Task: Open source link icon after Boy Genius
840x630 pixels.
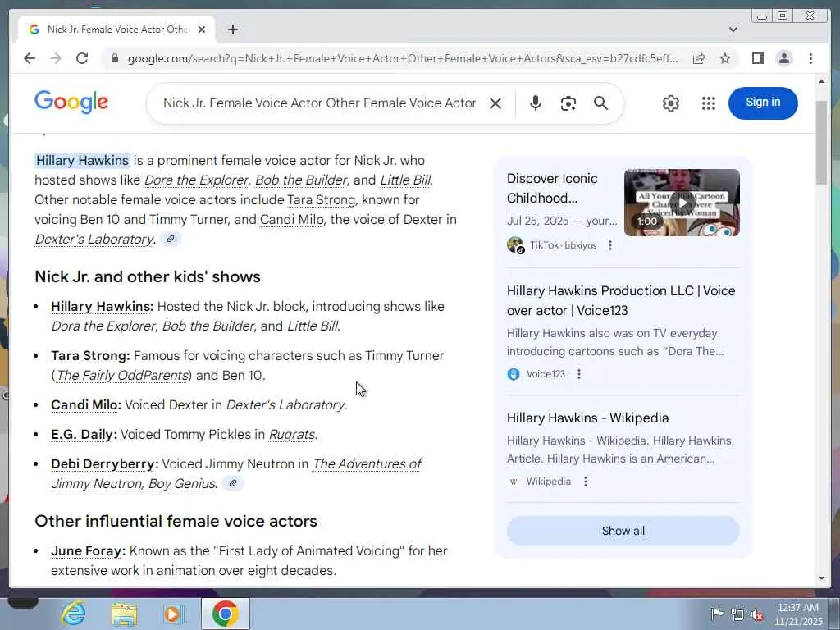Action: [x=233, y=483]
